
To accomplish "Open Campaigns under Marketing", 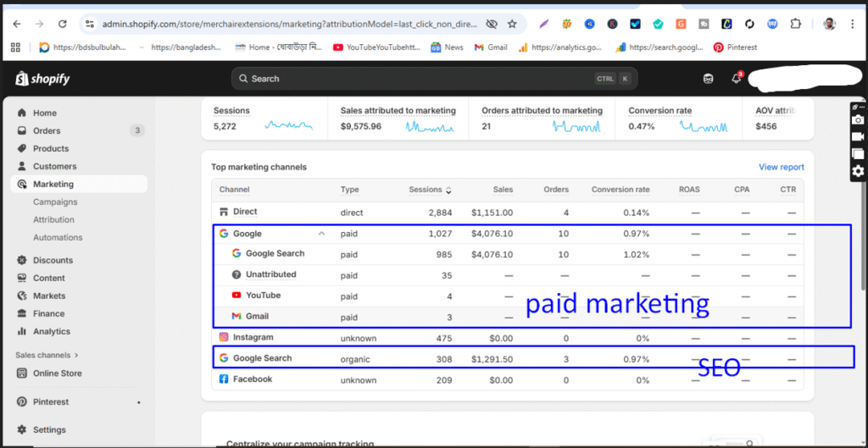I will pos(55,202).
